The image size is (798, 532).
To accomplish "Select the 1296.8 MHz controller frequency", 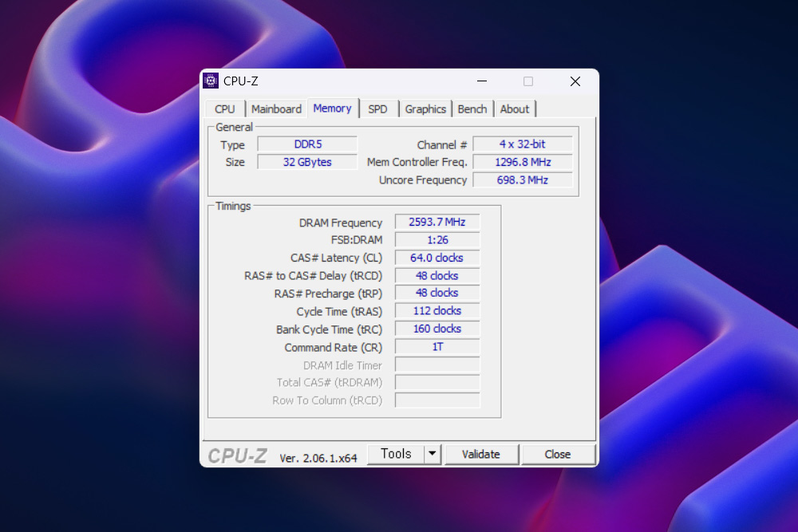I will click(523, 162).
